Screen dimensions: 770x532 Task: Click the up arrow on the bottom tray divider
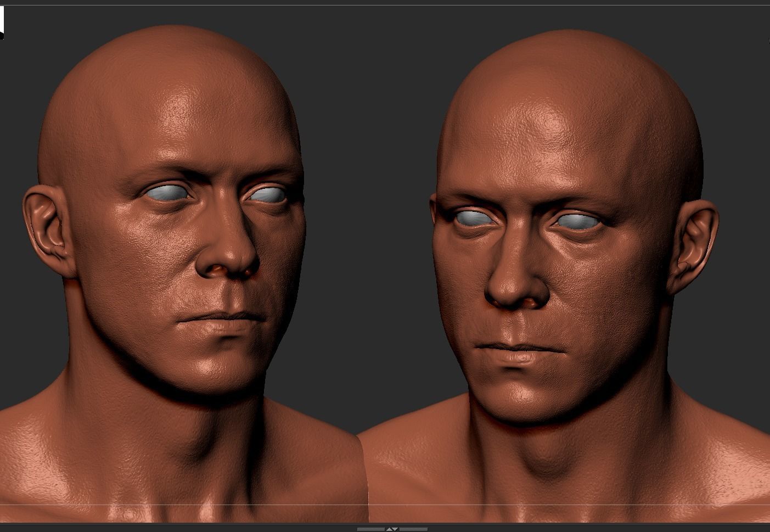coord(389,529)
